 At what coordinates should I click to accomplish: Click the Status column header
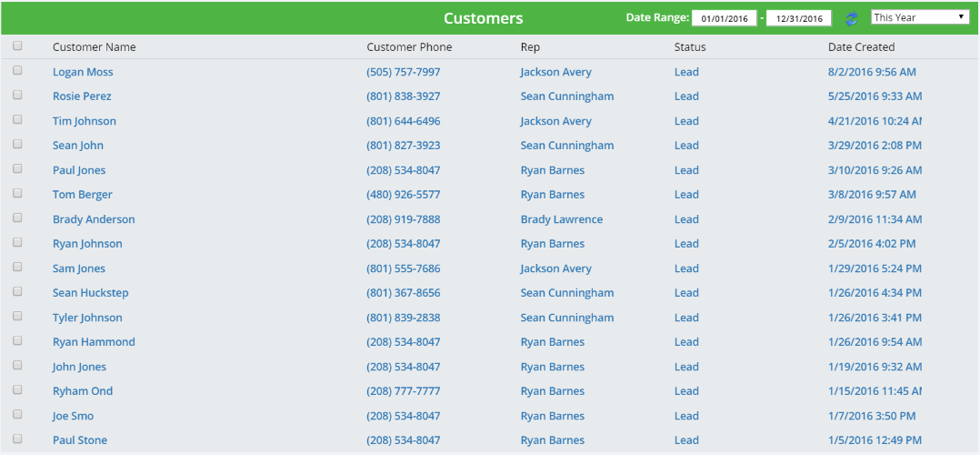(x=690, y=47)
